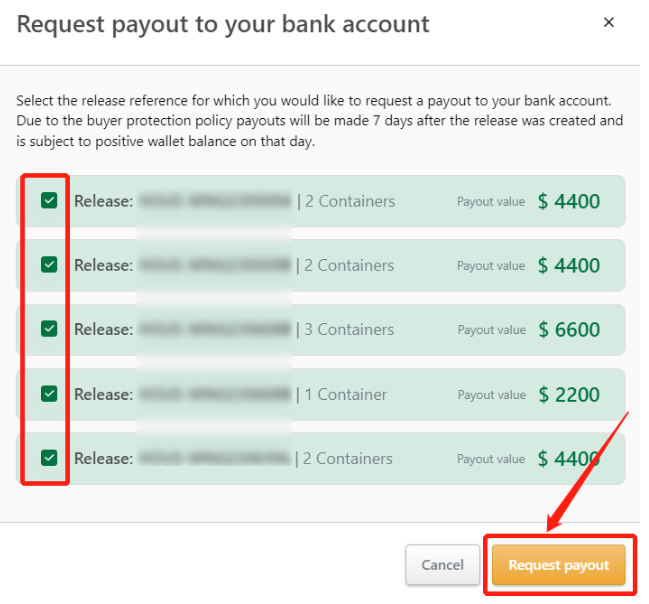649x604 pixels.
Task: Toggle the second release checkbox
Action: coord(49,265)
